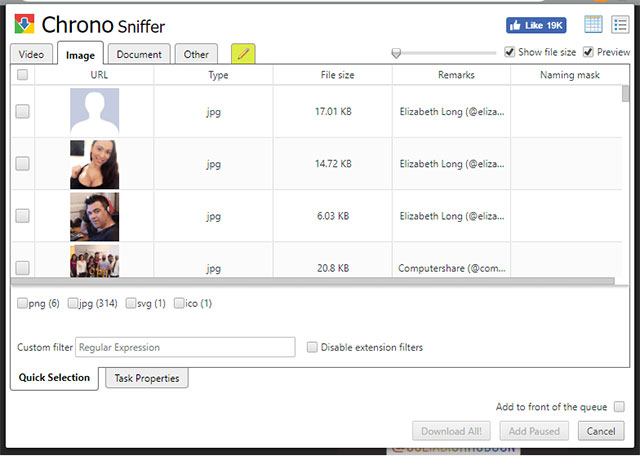Click the Download All! button

coord(451,431)
